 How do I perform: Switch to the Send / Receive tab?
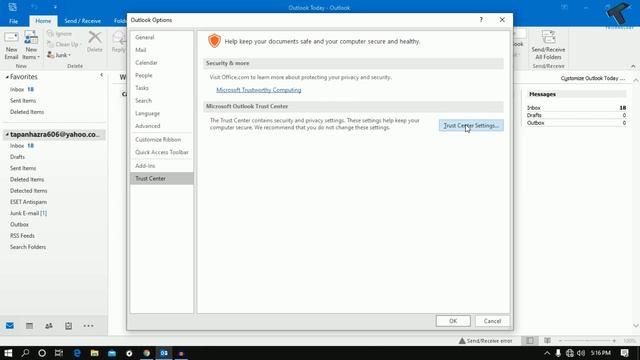[x=82, y=21]
